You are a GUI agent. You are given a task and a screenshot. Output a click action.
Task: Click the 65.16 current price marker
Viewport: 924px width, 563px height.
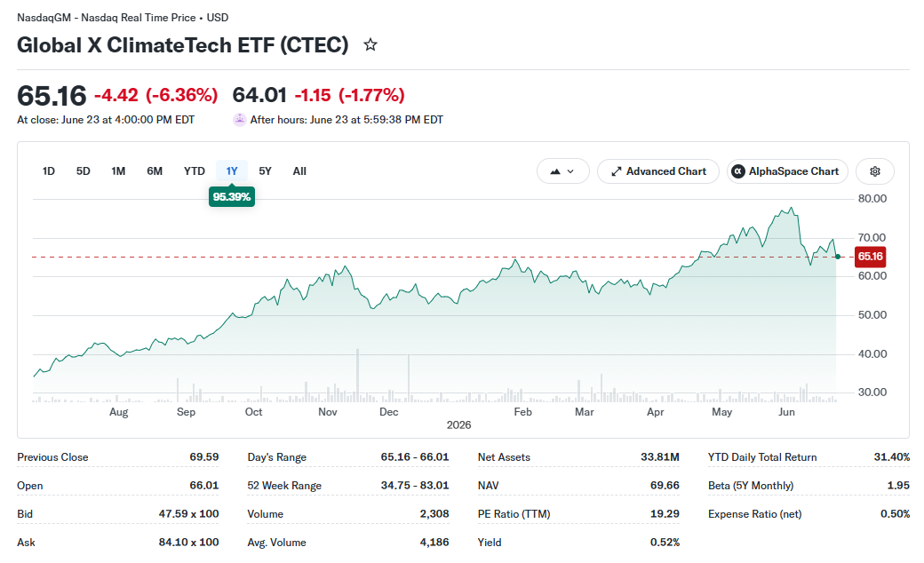pyautogui.click(x=870, y=256)
